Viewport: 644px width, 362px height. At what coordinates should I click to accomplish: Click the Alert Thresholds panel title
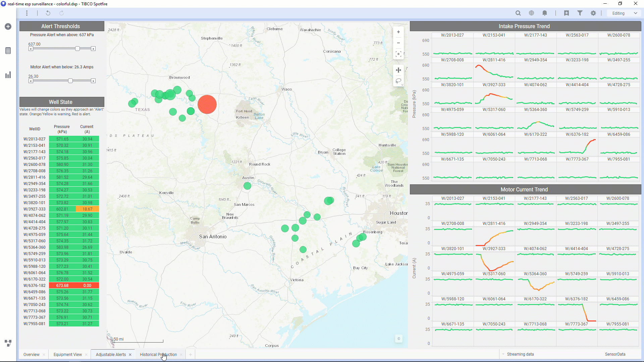[x=62, y=26]
